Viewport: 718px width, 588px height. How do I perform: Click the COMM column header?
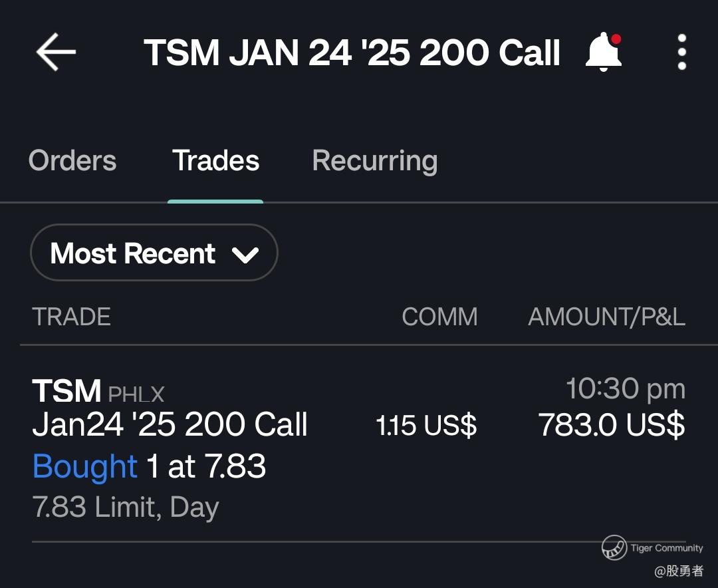(439, 317)
